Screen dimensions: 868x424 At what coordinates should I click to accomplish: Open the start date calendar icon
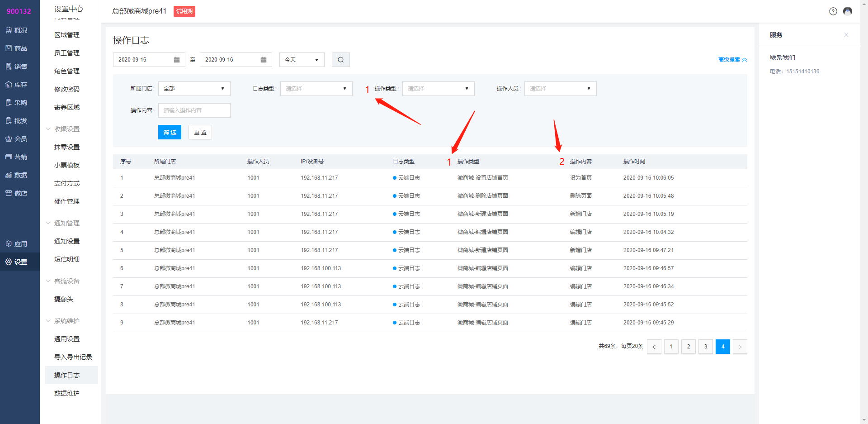[177, 60]
